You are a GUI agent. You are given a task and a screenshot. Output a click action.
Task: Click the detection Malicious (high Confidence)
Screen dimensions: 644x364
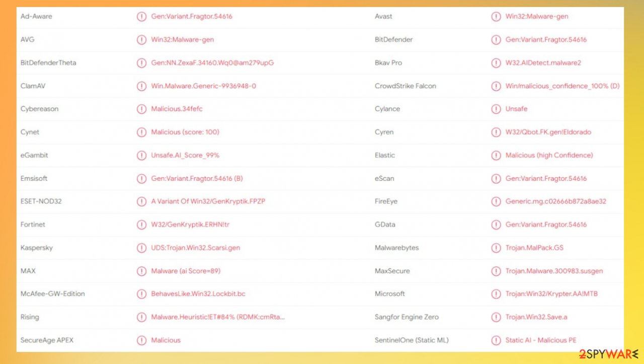[x=549, y=156]
